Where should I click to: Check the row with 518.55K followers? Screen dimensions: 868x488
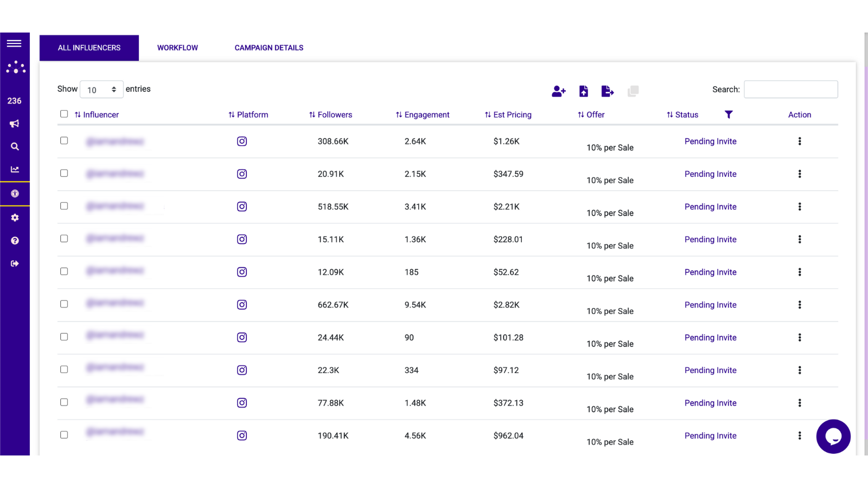(64, 206)
